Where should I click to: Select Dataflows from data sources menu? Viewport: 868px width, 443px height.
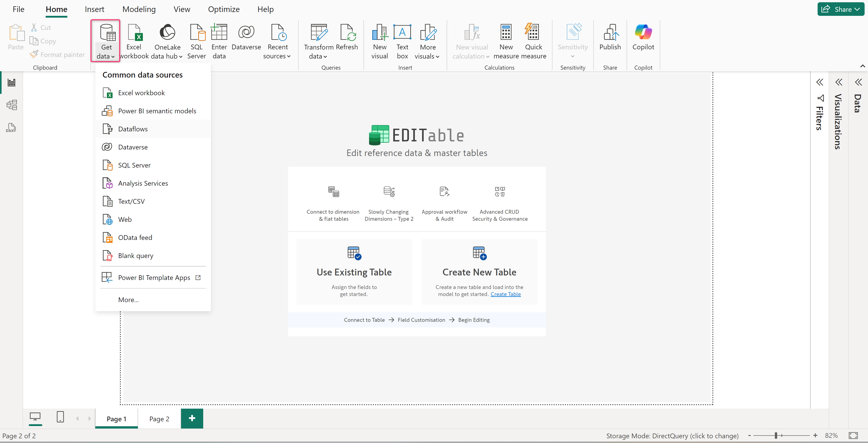133,129
